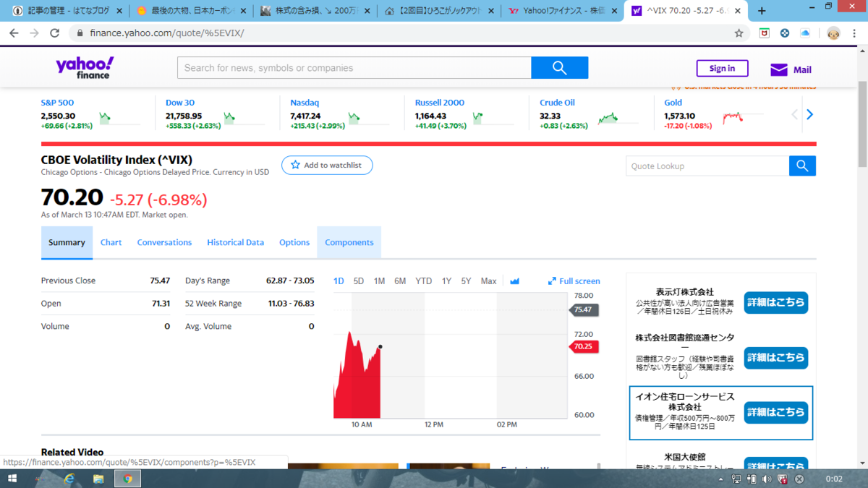Select the Max chart range
This screenshot has height=488, width=868.
[489, 281]
